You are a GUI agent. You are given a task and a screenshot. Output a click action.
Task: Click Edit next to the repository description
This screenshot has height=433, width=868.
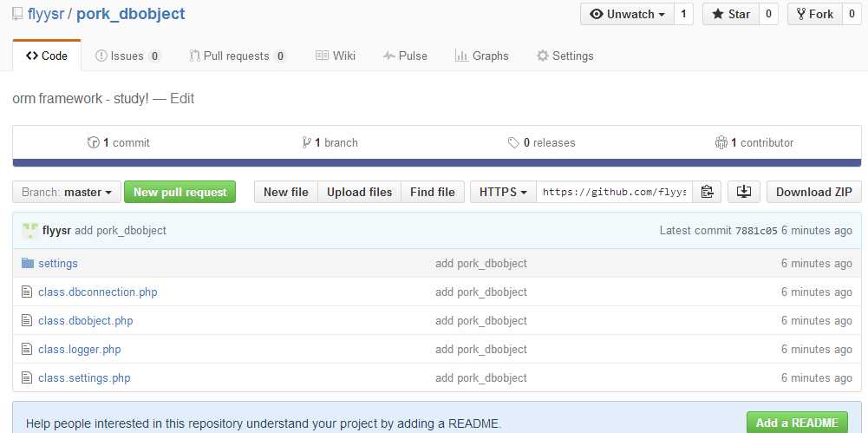tap(182, 99)
